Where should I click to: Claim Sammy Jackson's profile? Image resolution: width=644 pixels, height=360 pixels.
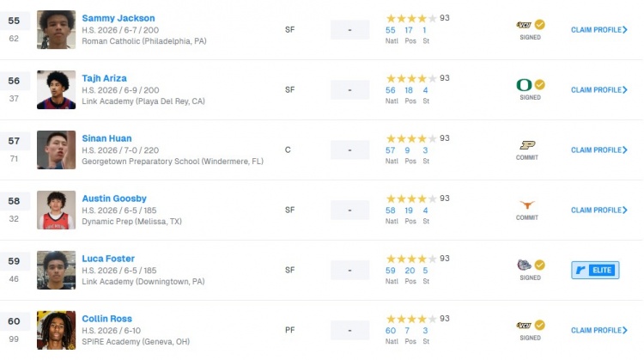point(599,30)
